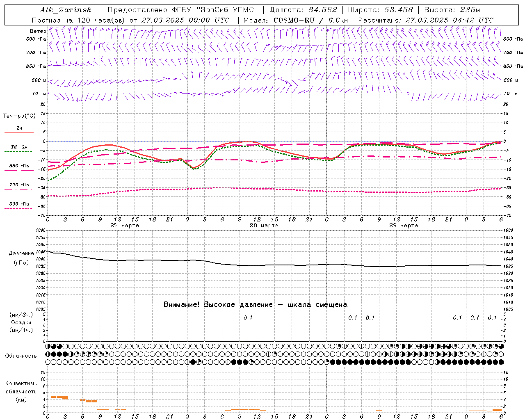Screen dimensions: 525x420
Task: Click Рассчитано: 27.03.2025 04:42 UTC timestamp
Action: coord(426,20)
